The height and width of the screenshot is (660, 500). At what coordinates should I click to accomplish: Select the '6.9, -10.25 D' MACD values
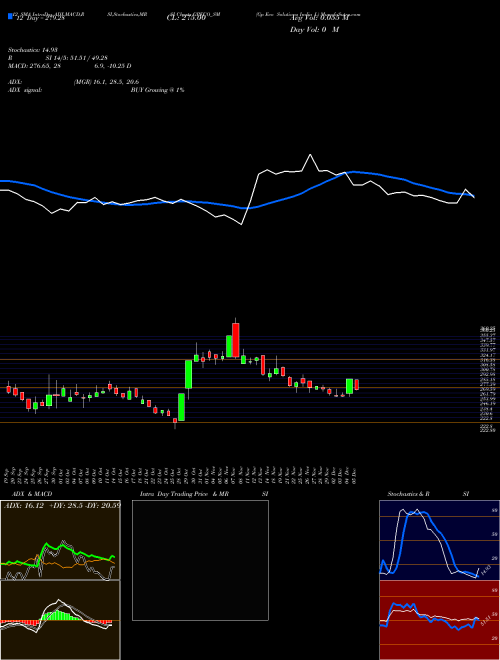(x=112, y=66)
